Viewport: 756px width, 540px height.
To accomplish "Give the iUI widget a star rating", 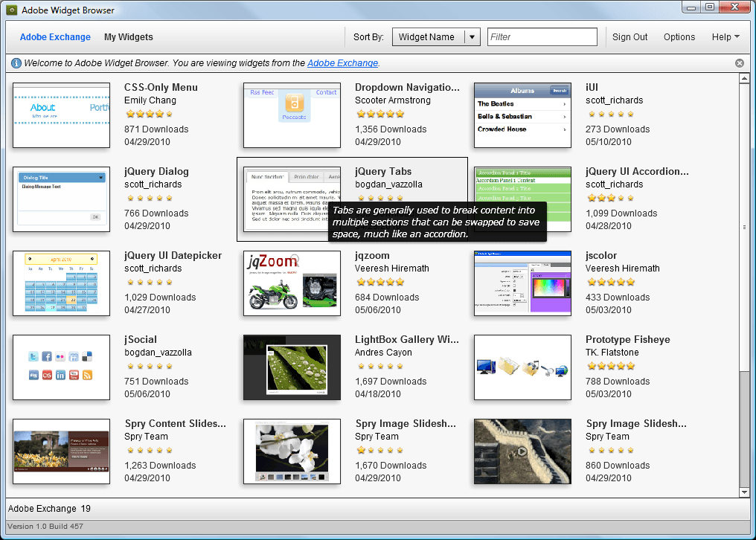I will (611, 114).
